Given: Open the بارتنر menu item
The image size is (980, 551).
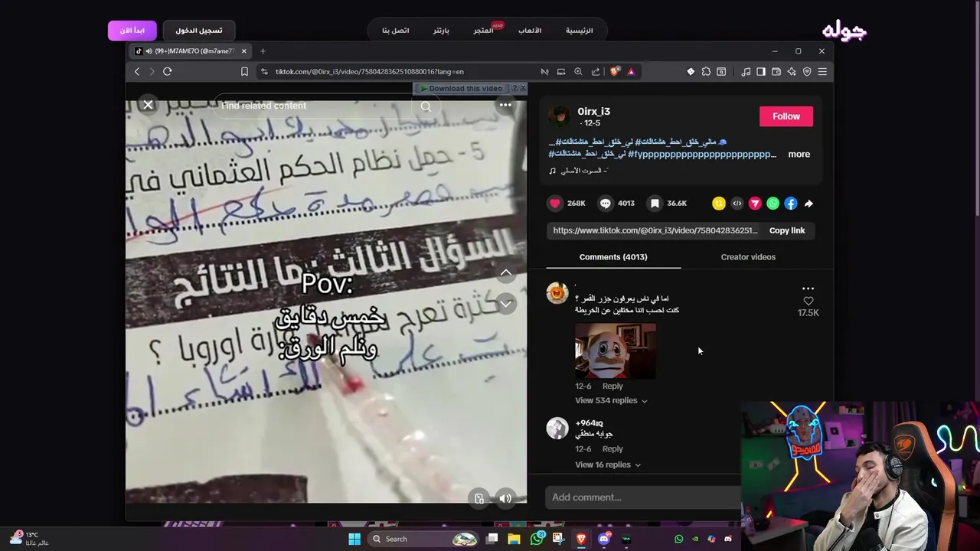Looking at the screenshot, I should click(x=441, y=31).
